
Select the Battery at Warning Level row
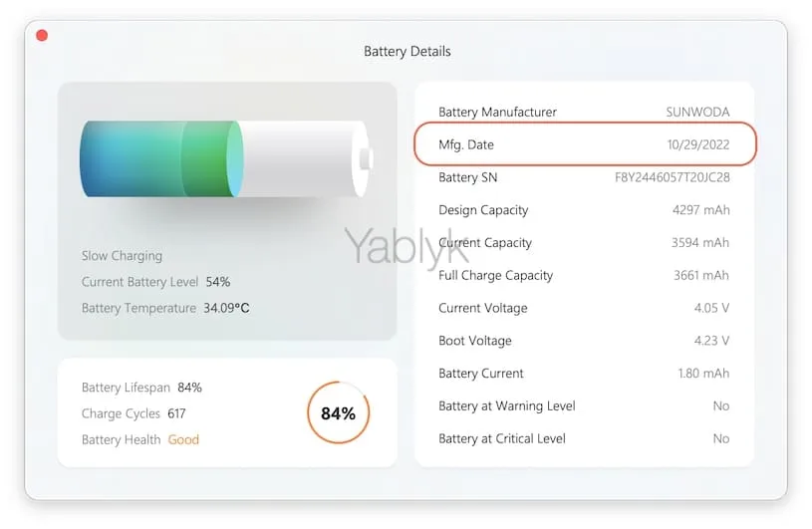[584, 405]
